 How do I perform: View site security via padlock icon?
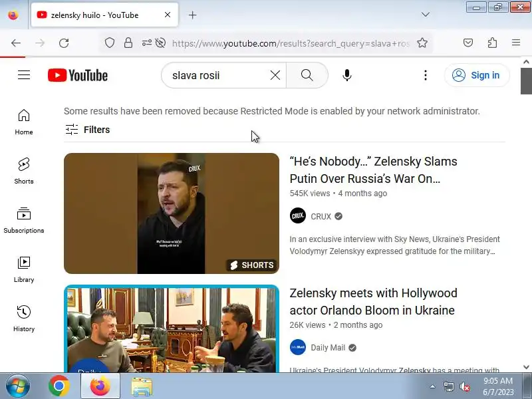[x=128, y=43]
